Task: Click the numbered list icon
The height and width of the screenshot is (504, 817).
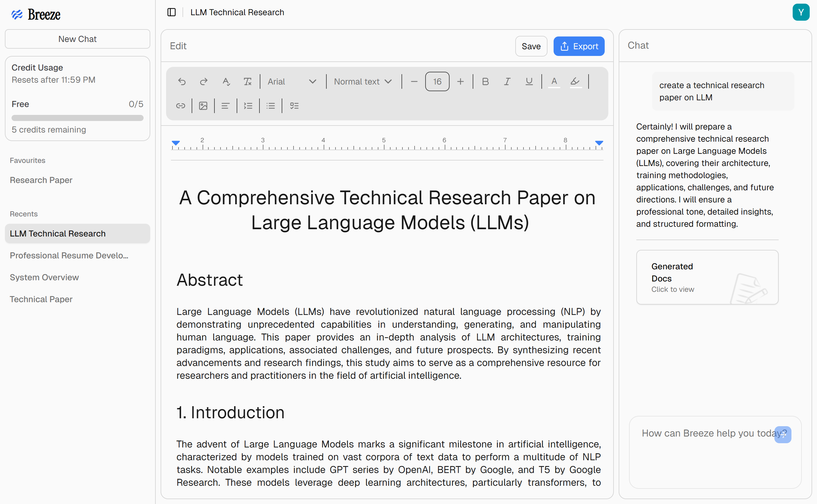Action: [x=248, y=106]
